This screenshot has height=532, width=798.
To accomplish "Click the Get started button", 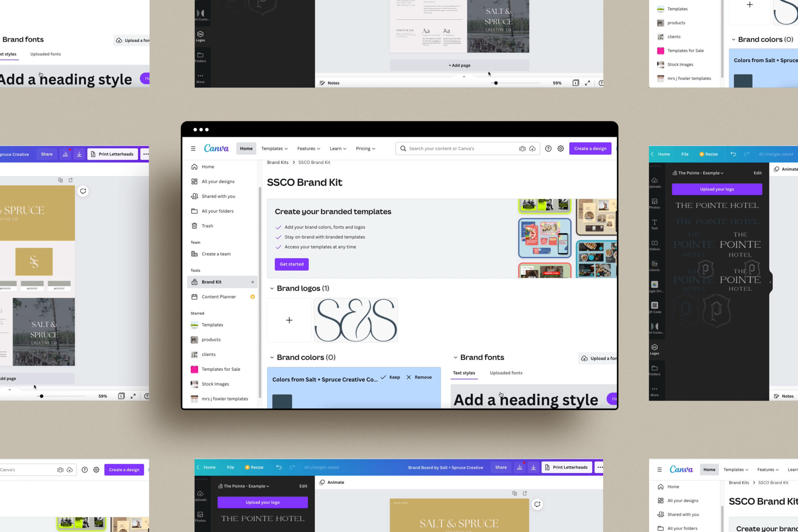I will [291, 263].
